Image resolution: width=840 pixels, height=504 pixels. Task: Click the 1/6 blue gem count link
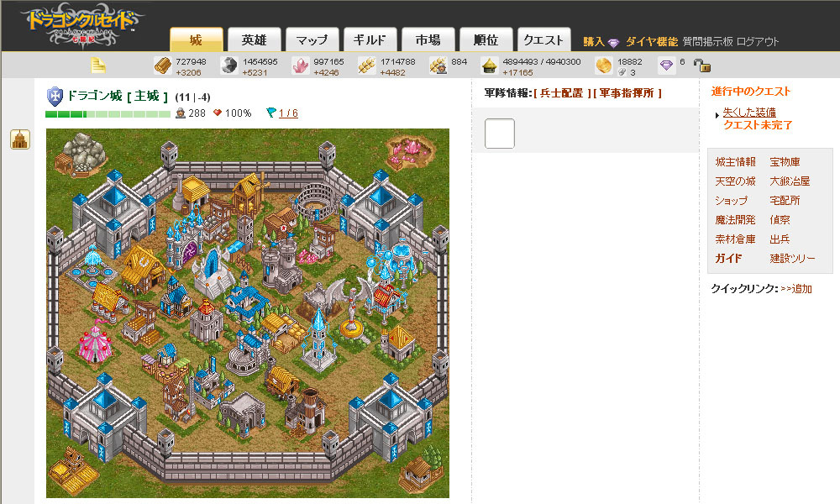tap(288, 113)
